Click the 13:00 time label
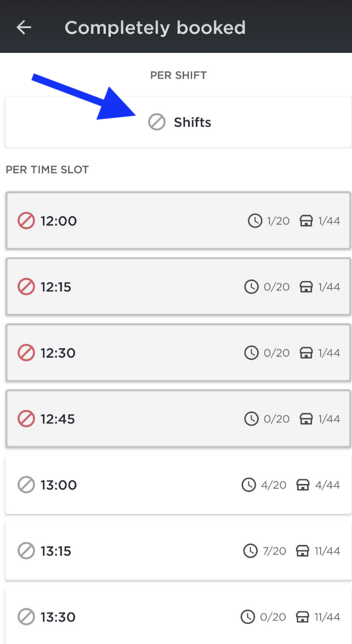The image size is (352, 644). coord(59,485)
